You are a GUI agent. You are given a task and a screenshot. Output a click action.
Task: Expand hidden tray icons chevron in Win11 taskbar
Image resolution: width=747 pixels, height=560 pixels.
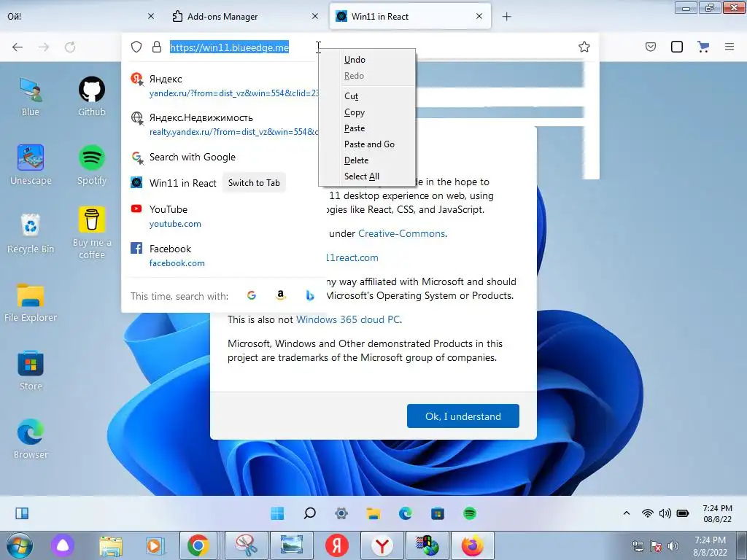(x=627, y=513)
